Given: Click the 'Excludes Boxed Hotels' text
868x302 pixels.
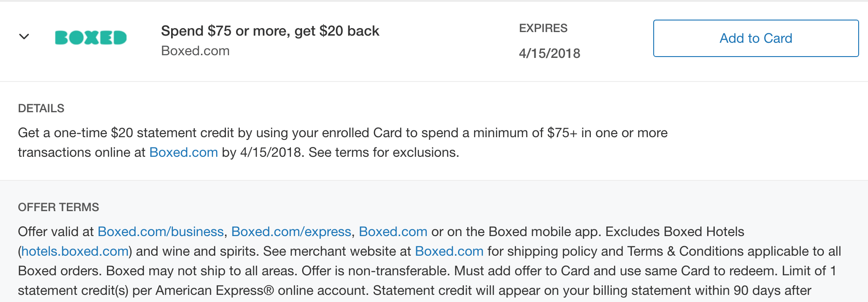Looking at the screenshot, I should click(675, 232).
